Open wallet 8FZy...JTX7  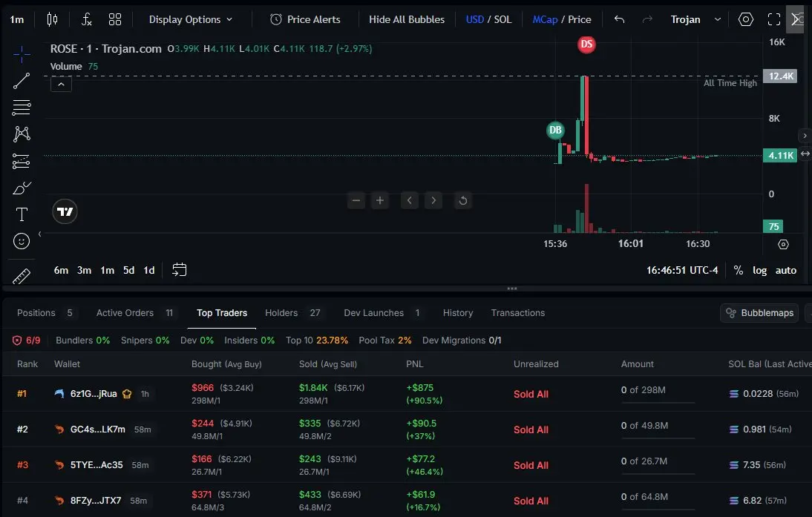pos(95,501)
